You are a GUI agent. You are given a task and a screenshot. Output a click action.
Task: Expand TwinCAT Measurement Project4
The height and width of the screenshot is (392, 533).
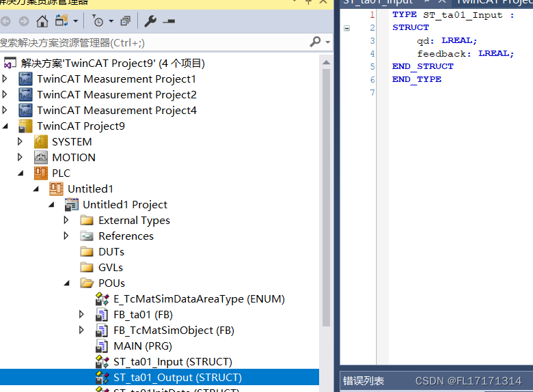click(x=4, y=110)
